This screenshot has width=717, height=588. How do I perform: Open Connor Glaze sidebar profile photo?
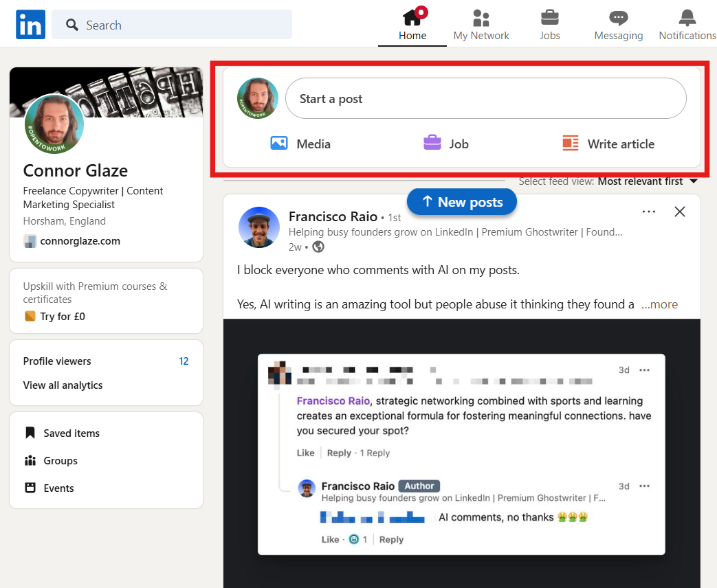coord(54,124)
